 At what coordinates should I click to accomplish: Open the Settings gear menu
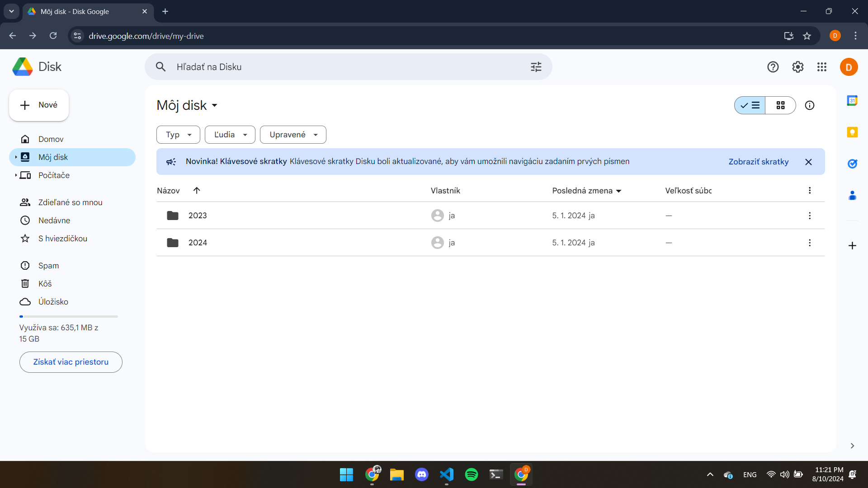tap(797, 67)
